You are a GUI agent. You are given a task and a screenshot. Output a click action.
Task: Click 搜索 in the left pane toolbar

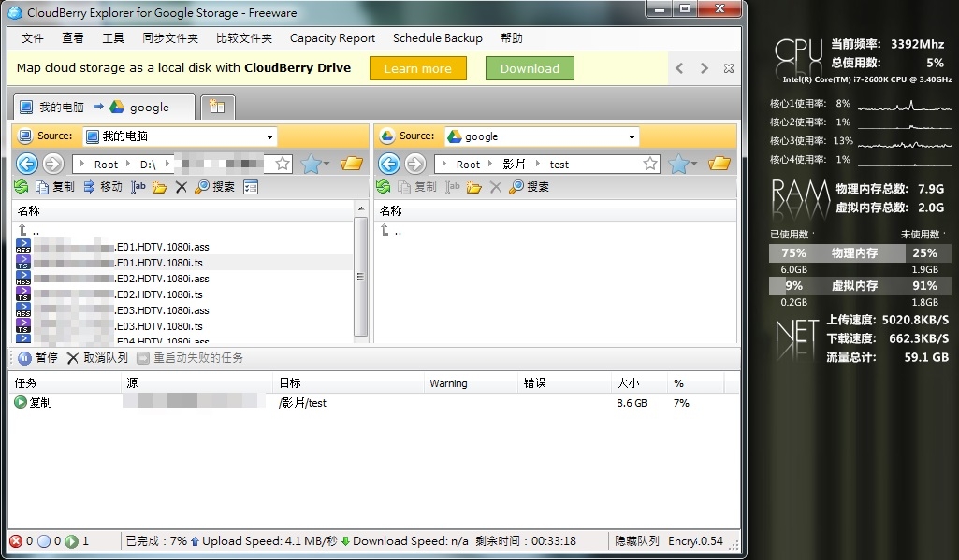[214, 186]
